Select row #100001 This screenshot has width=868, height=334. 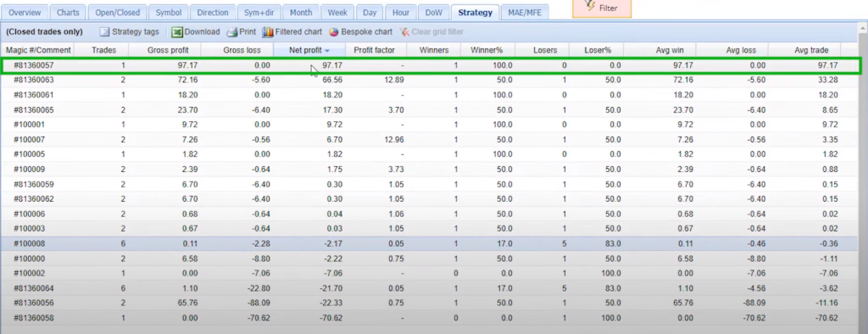pyautogui.click(x=430, y=125)
